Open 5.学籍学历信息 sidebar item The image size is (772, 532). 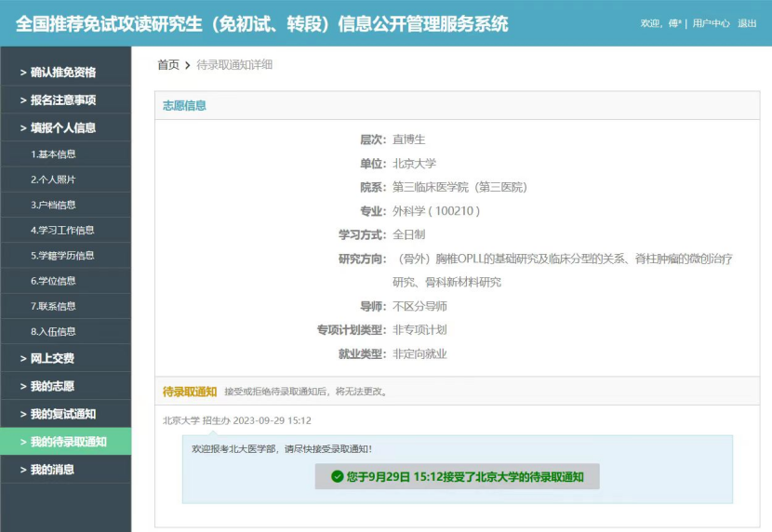[x=61, y=256]
